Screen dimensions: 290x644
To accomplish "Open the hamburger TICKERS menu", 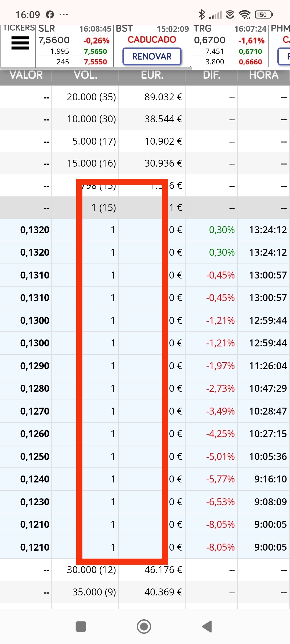I will 20,43.
